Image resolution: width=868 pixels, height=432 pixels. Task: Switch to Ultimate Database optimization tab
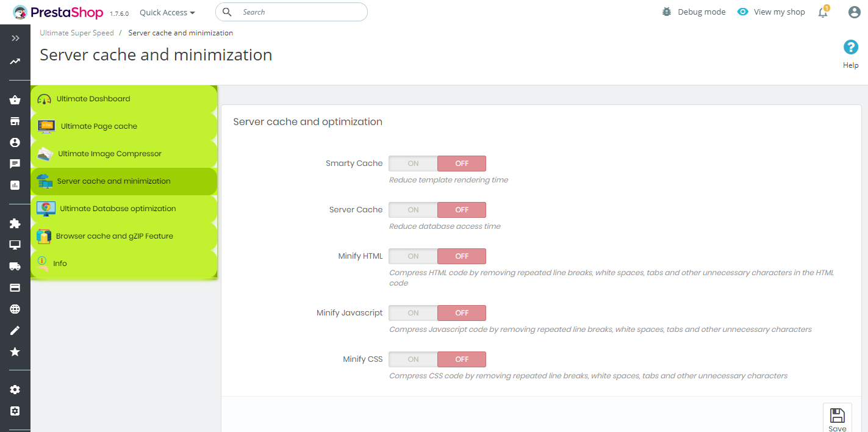(124, 209)
